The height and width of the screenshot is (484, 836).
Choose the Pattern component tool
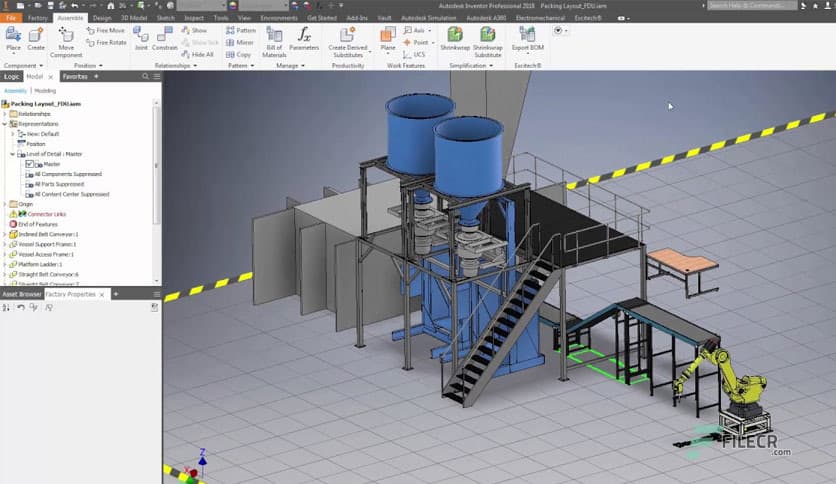point(241,30)
